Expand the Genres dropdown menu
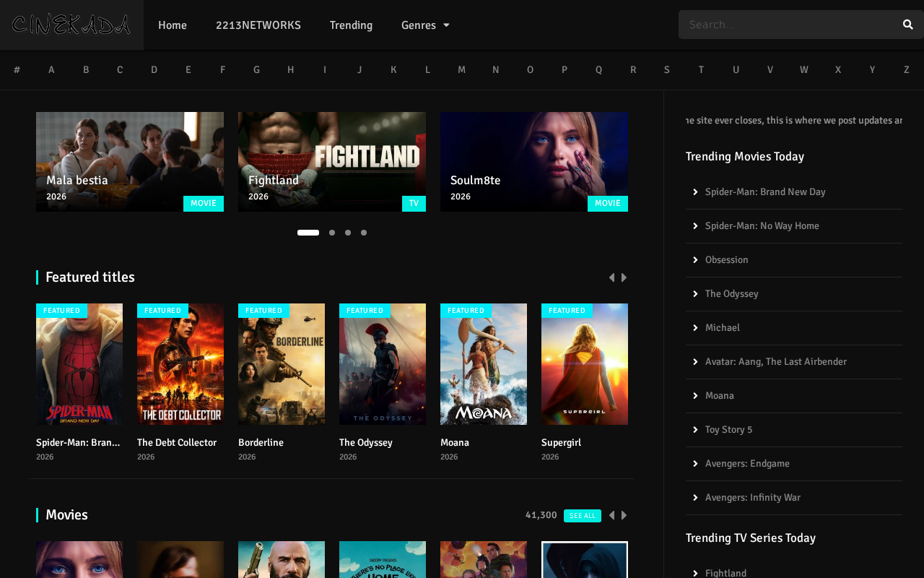 (425, 25)
